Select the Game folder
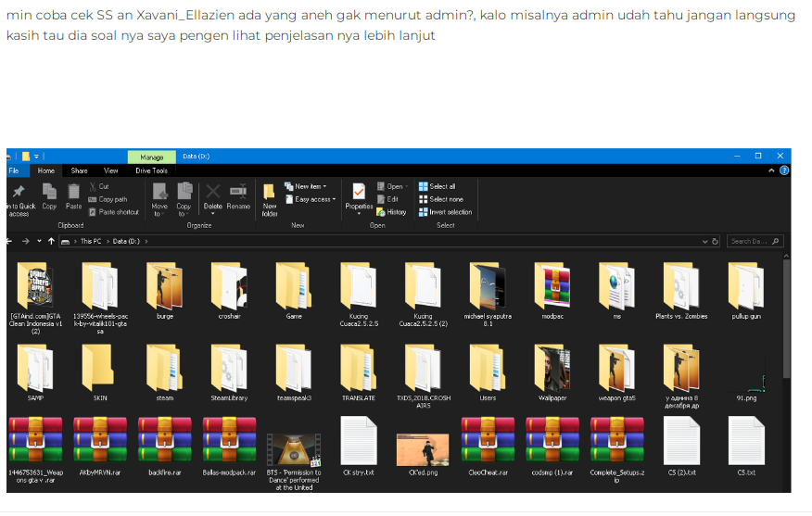812x516 pixels. coord(294,290)
